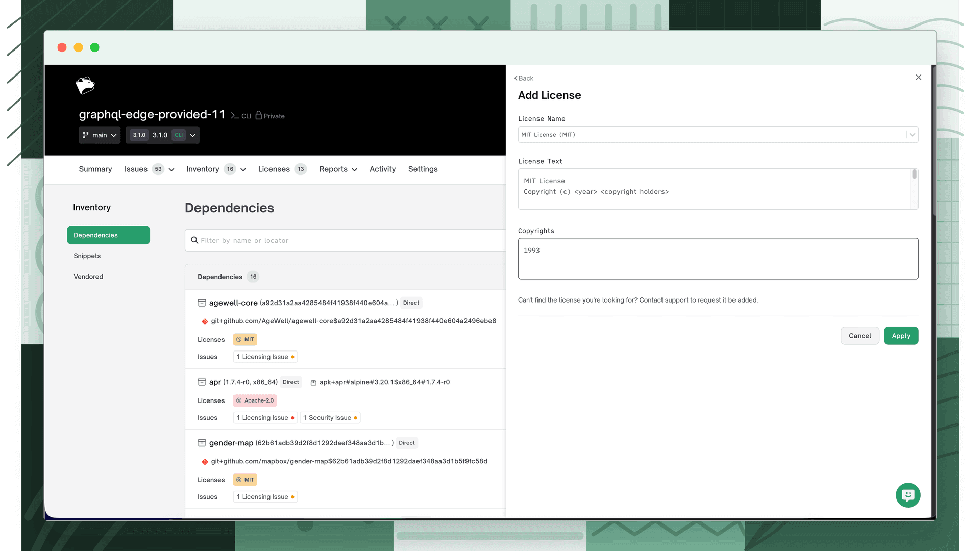
Task: Click agewell-core's 1 Licensing Issue badge
Action: [265, 357]
